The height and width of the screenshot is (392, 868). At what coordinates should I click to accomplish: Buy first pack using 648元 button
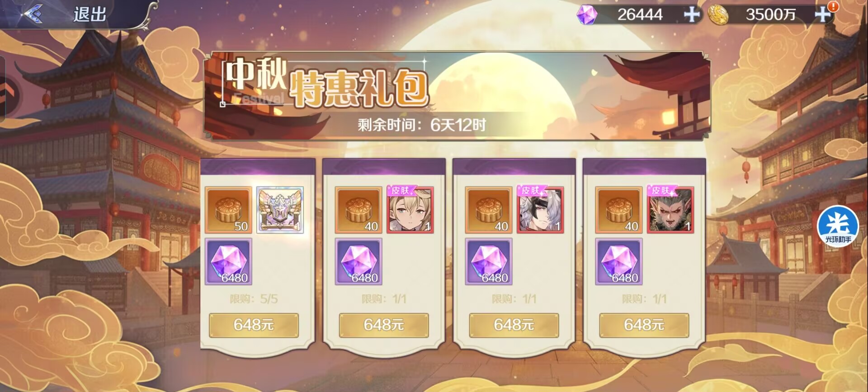tap(254, 325)
